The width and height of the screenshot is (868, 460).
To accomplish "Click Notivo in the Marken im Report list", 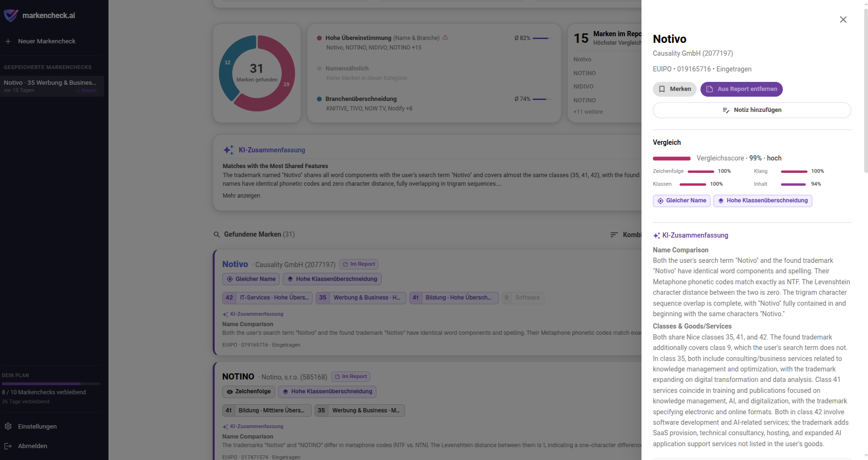I will (582, 60).
